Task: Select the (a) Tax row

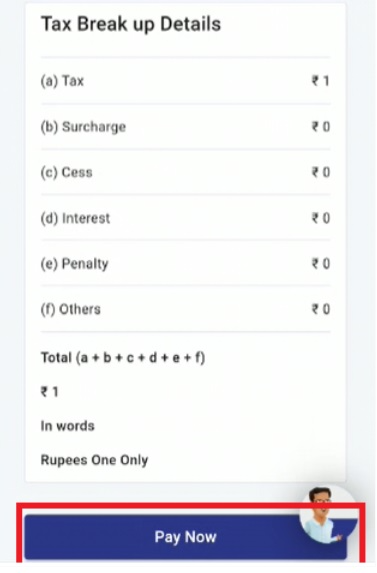Action: (x=185, y=81)
